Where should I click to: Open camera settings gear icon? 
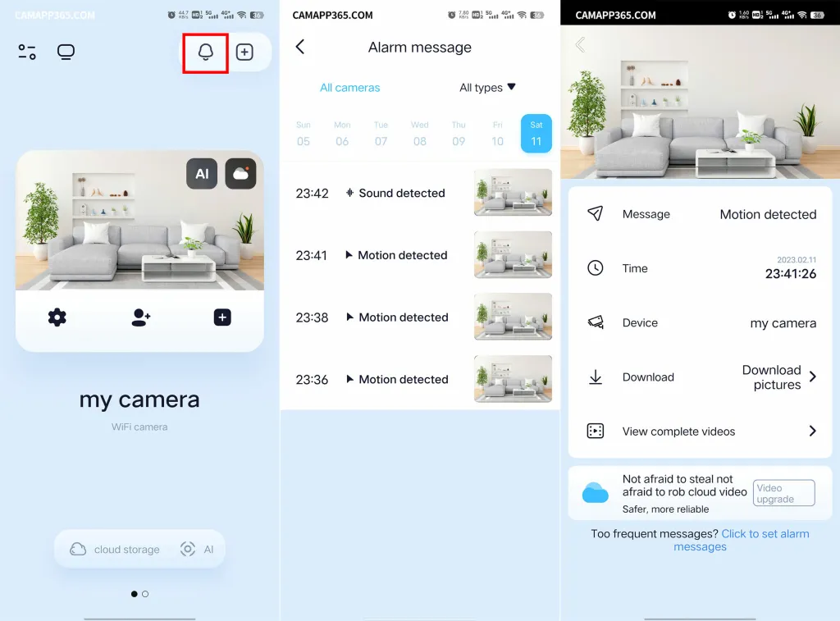tap(57, 317)
